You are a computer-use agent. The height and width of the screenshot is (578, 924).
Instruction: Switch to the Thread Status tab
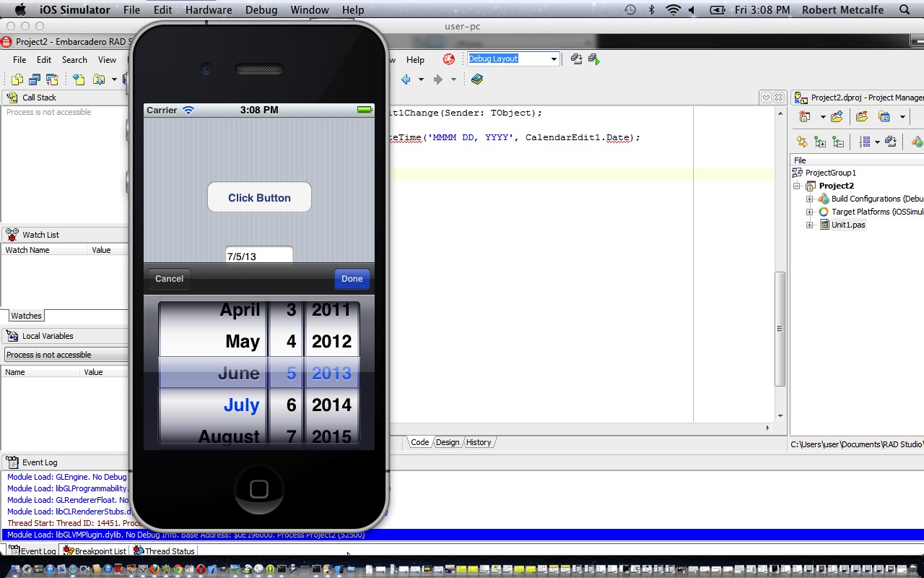tap(164, 551)
